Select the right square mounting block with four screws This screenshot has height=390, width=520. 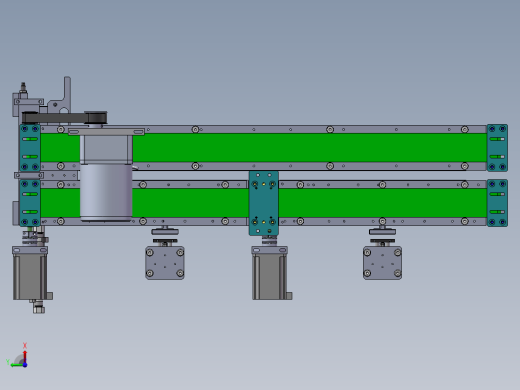[382, 263]
